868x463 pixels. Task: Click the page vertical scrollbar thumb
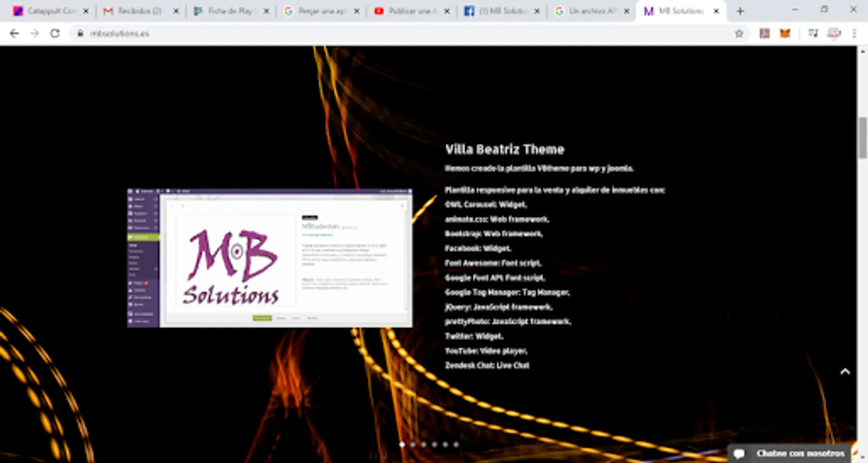click(862, 137)
